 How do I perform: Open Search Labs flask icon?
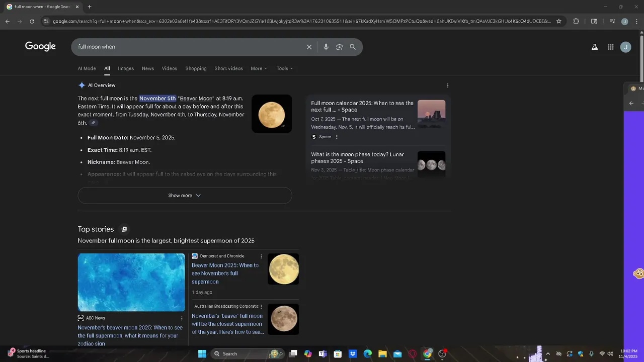[x=595, y=47]
